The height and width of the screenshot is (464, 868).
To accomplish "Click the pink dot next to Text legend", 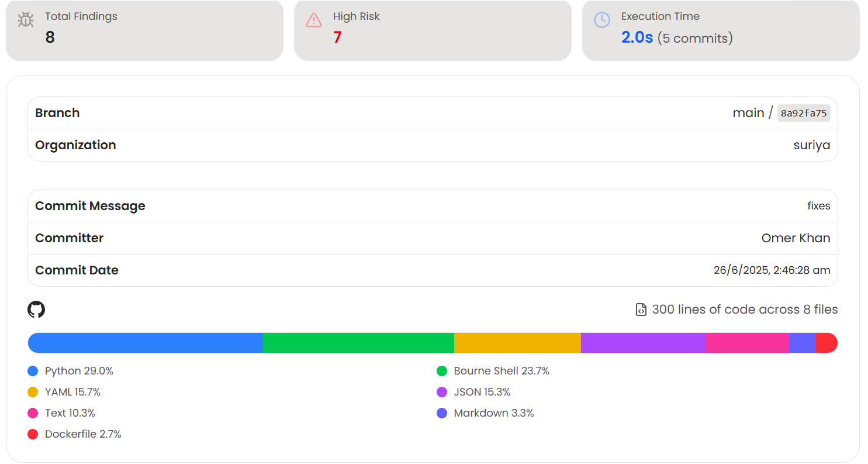I will (33, 413).
